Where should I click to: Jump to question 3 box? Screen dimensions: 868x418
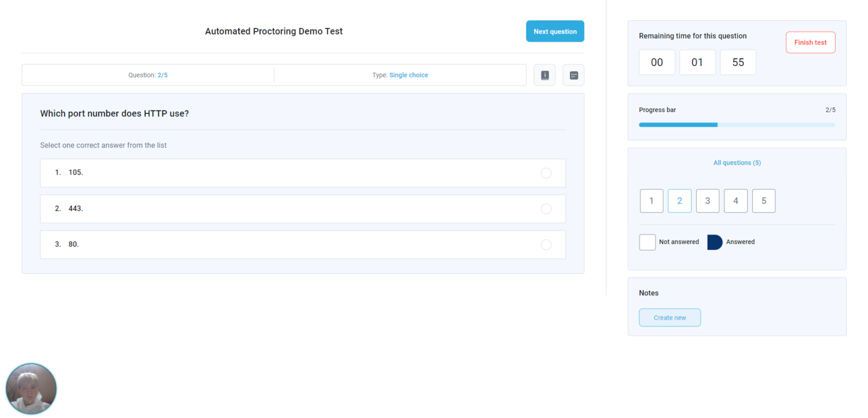coord(707,201)
